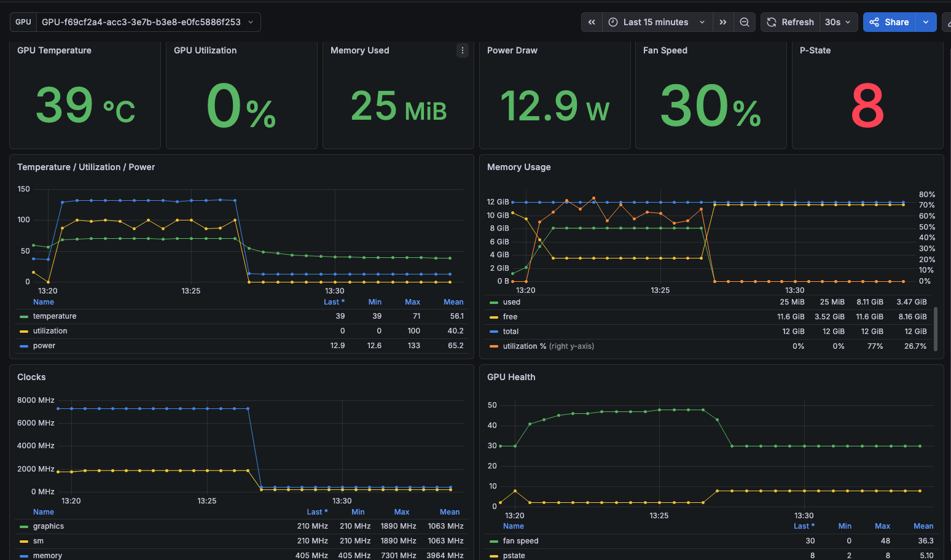This screenshot has height=560, width=951.
Task: Click the GPU Health panel title
Action: click(511, 377)
